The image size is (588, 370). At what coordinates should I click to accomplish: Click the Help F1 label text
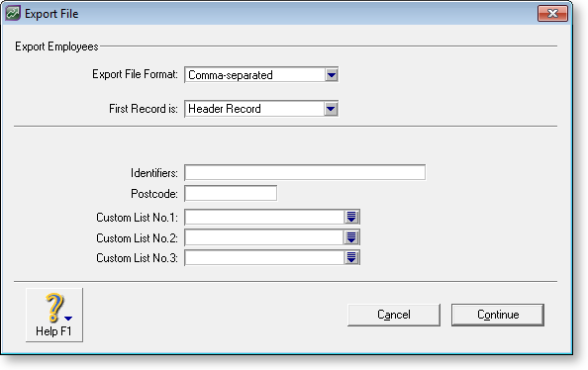point(53,331)
